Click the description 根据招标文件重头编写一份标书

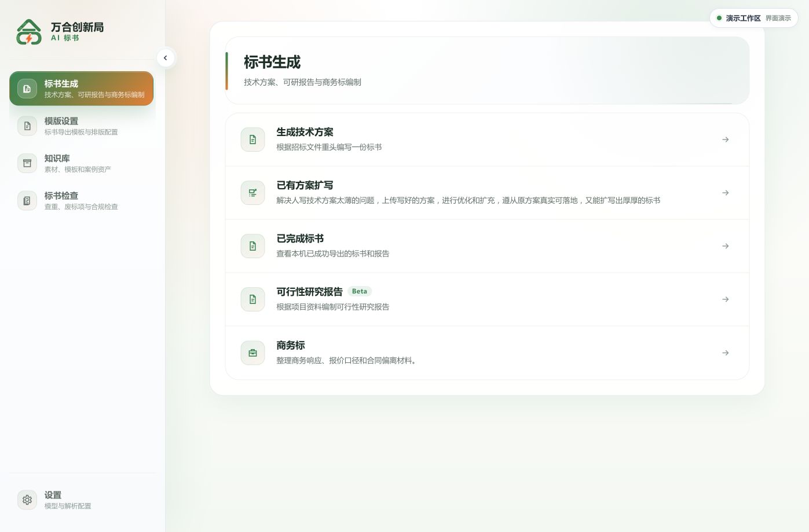329,147
